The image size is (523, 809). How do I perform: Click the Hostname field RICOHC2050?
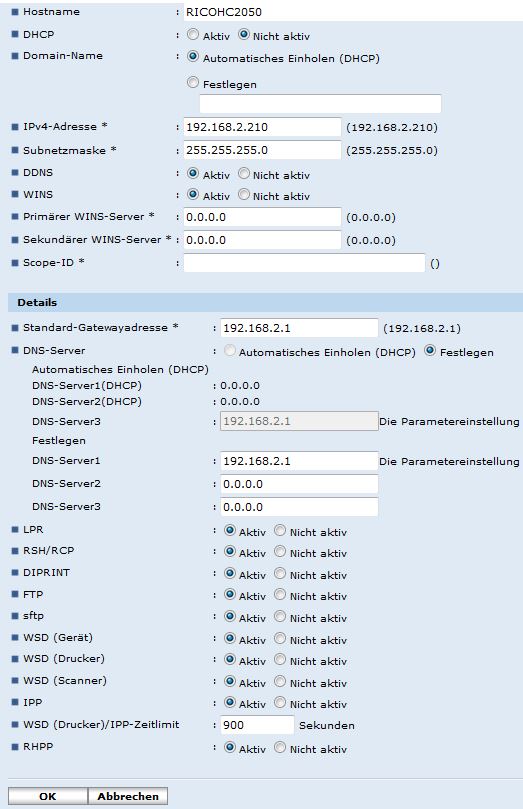pyautogui.click(x=353, y=12)
